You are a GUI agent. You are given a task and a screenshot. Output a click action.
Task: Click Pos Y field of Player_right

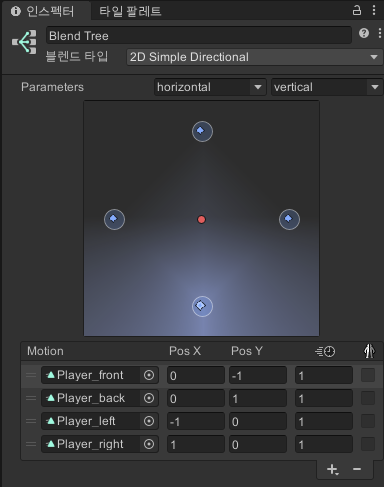pos(258,444)
